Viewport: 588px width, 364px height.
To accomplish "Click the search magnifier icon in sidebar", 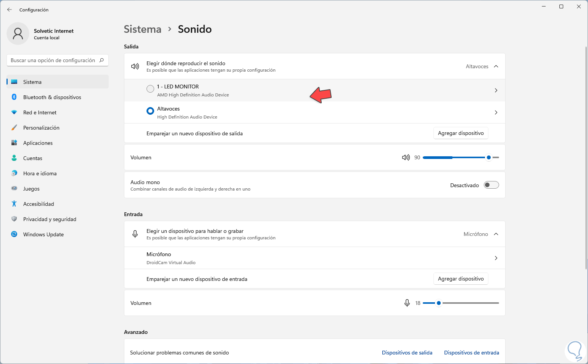I will [101, 60].
